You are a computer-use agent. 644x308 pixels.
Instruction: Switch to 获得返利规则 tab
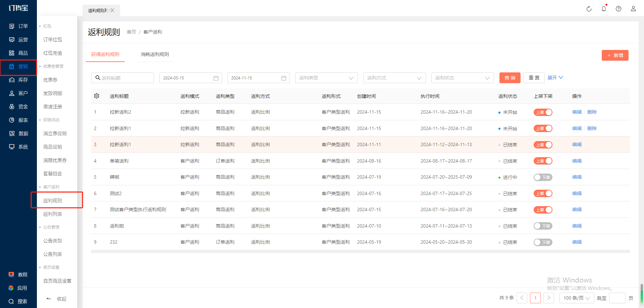(x=105, y=54)
